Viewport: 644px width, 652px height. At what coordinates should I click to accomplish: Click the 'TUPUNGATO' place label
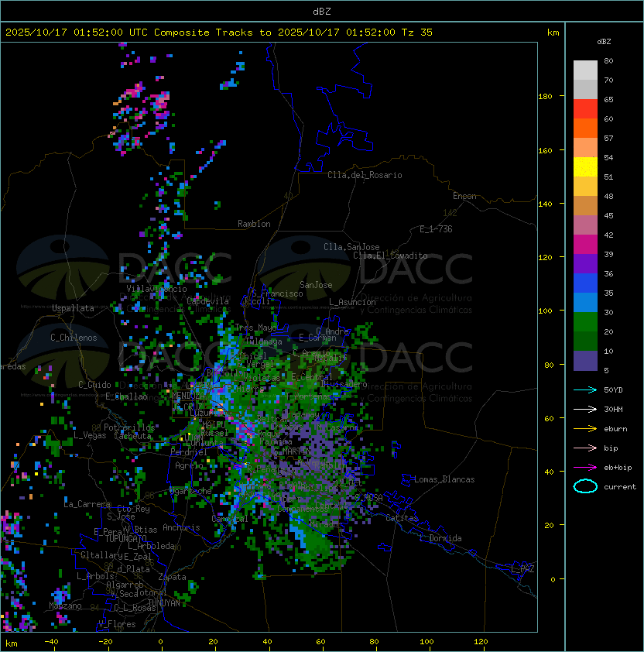pyautogui.click(x=125, y=538)
